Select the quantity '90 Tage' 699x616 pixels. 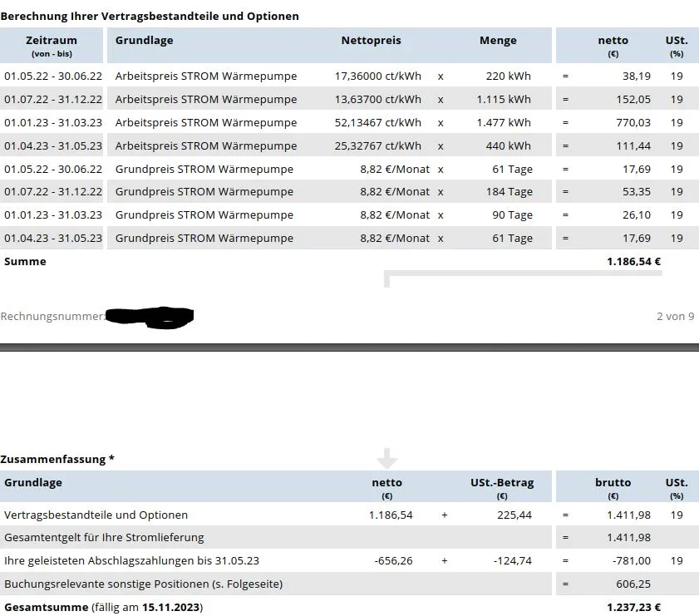[x=512, y=214]
